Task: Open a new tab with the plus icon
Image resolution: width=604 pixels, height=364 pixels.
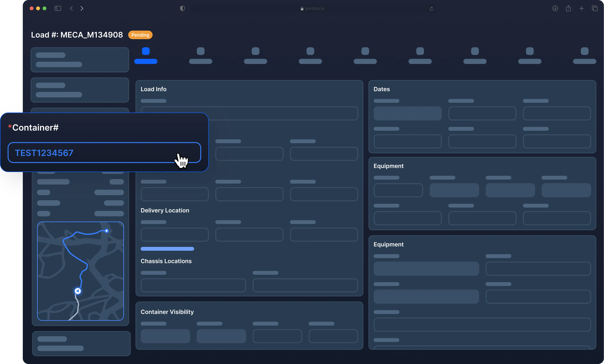Action: click(x=581, y=9)
